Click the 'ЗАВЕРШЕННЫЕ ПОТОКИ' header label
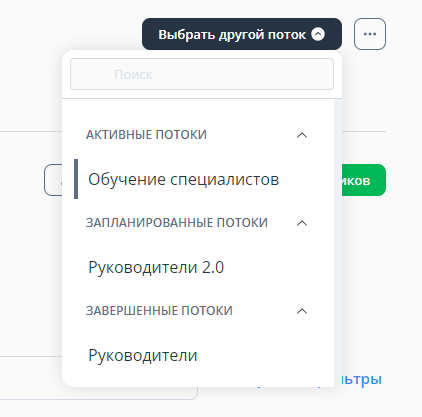Image resolution: width=422 pixels, height=417 pixels. pyautogui.click(x=159, y=311)
